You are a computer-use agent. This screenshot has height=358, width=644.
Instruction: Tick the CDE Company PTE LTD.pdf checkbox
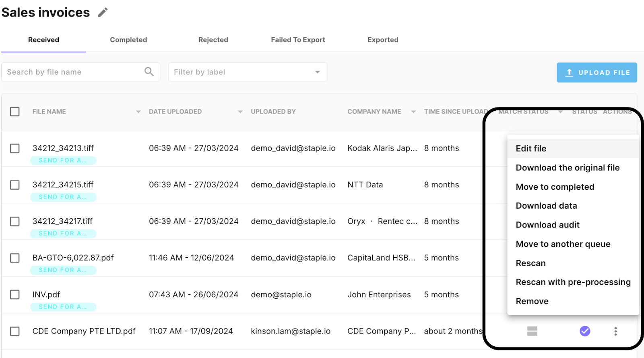coord(15,331)
